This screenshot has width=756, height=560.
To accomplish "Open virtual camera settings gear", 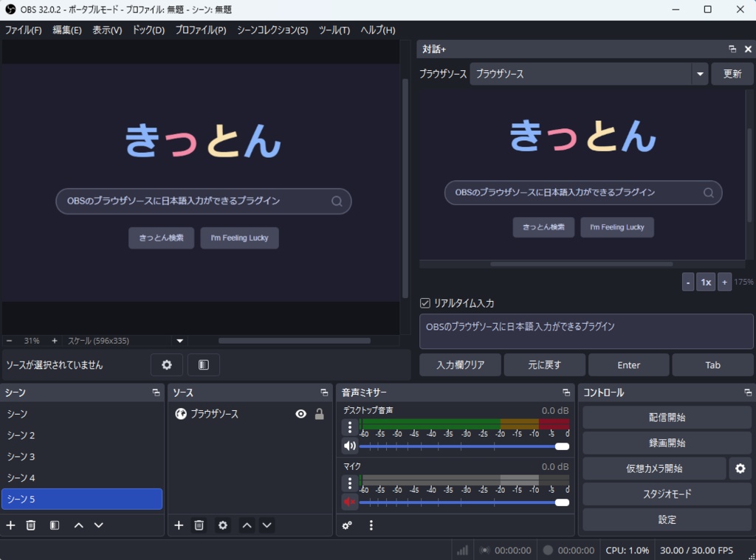I will [x=740, y=469].
